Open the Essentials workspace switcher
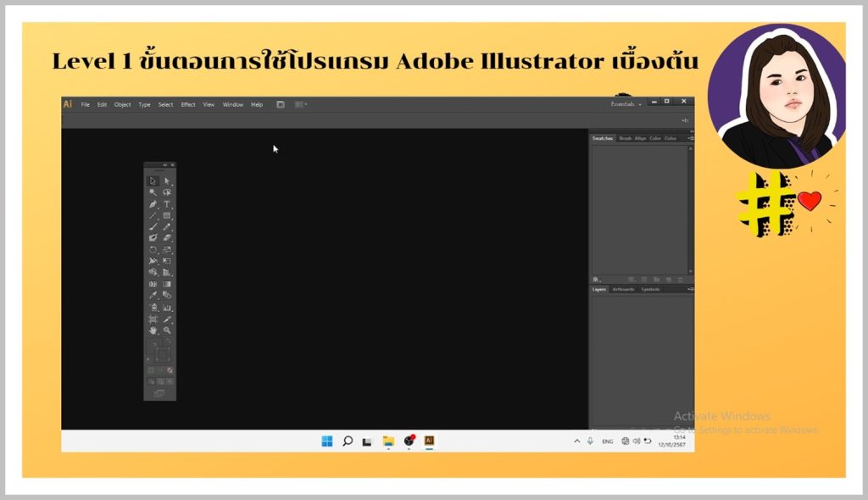 626,104
